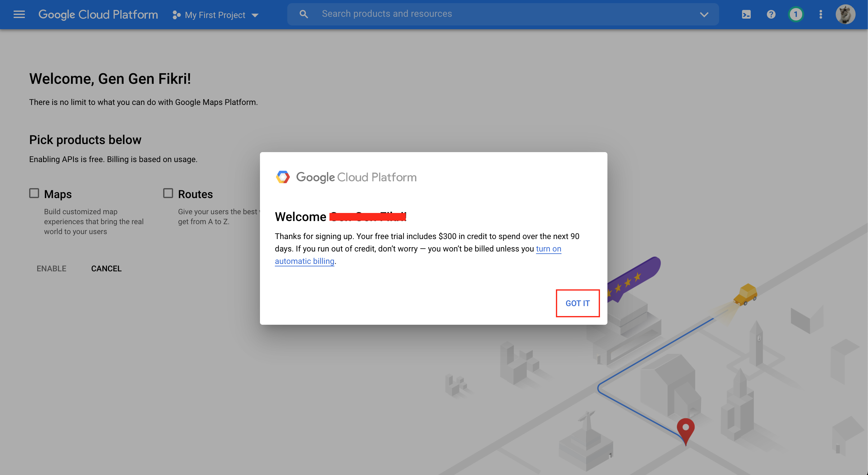Tick the Maps product checkbox
The height and width of the screenshot is (475, 868).
(x=34, y=193)
